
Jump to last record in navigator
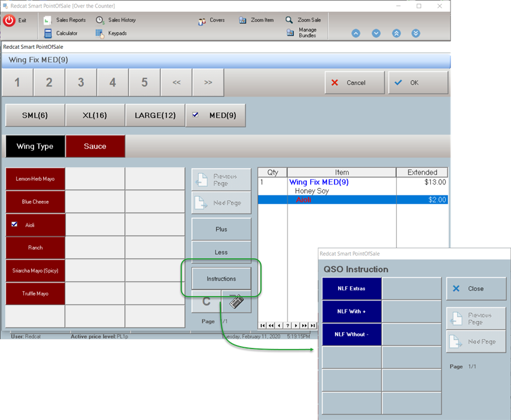click(313, 325)
